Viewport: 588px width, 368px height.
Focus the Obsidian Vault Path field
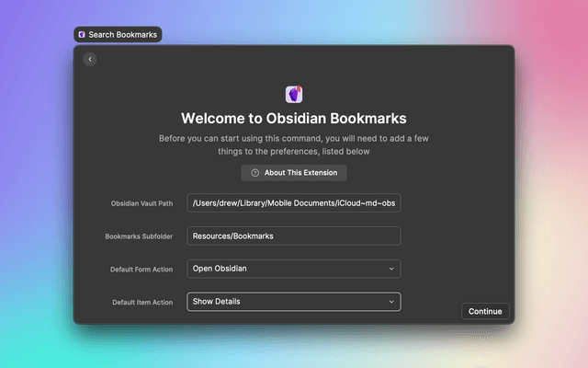tap(294, 203)
